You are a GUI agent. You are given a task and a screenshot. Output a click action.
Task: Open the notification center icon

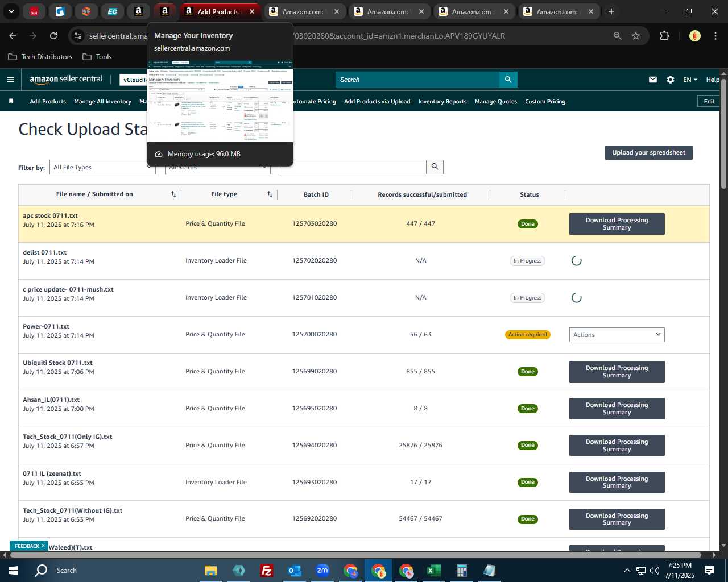[709, 571]
